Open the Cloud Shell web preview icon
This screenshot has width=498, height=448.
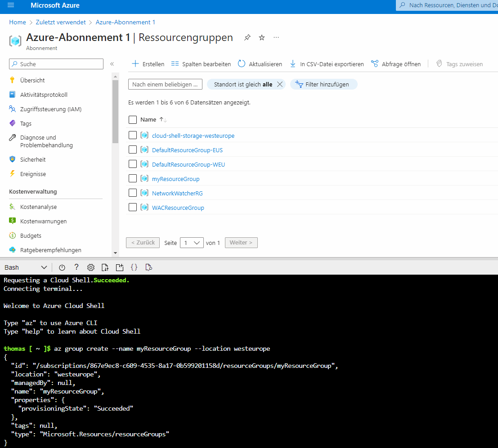148,267
